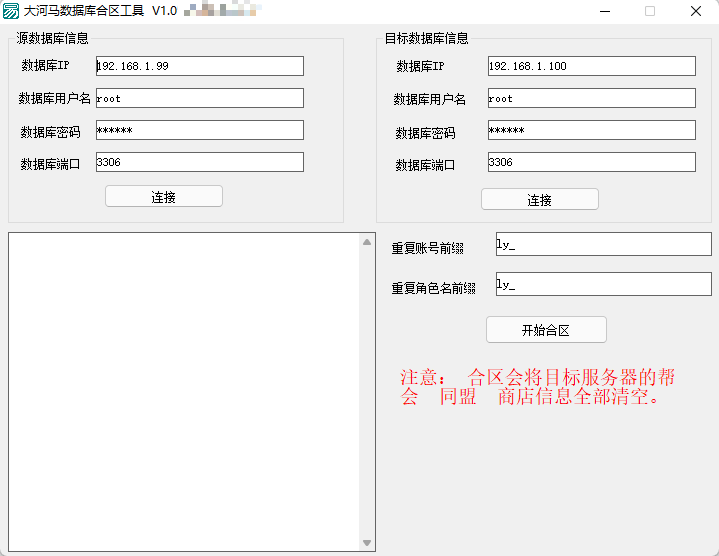Close the database merge tool window
Viewport: 719px width, 556px height.
click(x=695, y=11)
